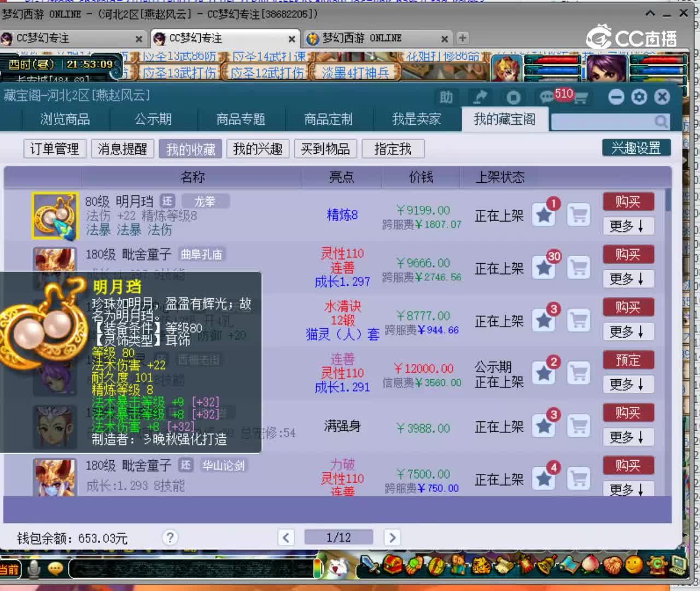Open 消息提醒 sub-tab

tap(122, 149)
